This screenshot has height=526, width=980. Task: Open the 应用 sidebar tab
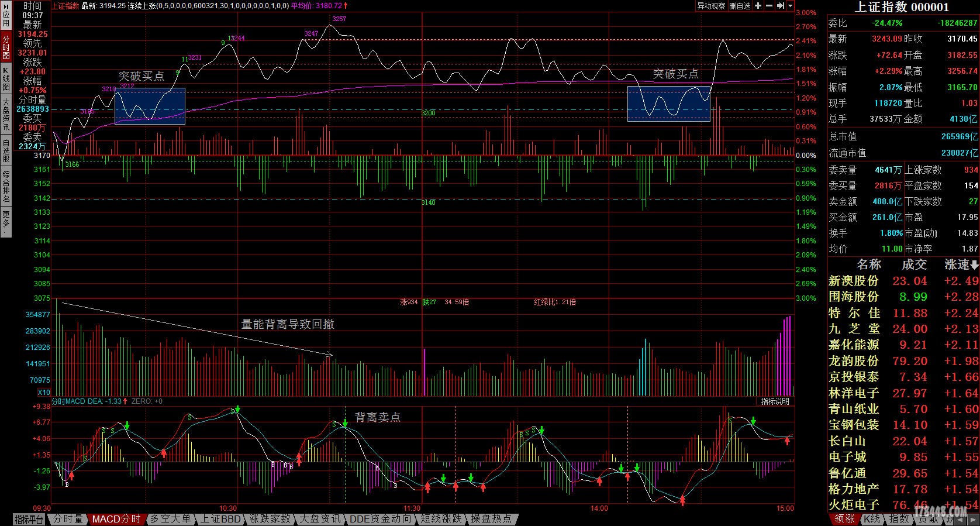5,16
